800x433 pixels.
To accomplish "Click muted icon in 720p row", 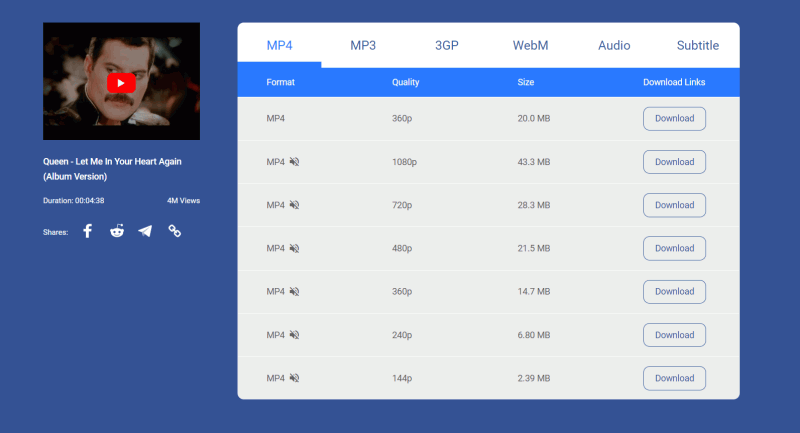I will pos(294,205).
